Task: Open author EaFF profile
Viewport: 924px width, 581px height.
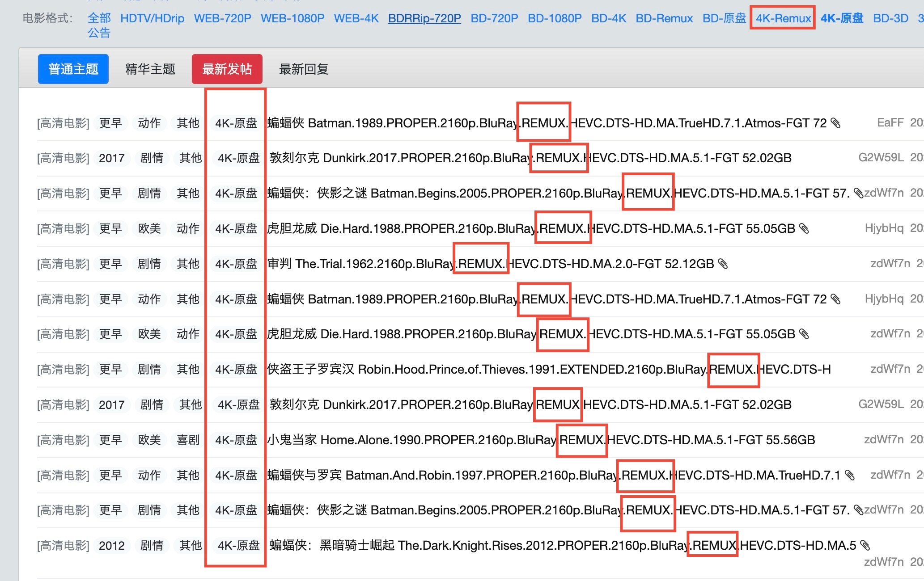Action: (x=890, y=122)
